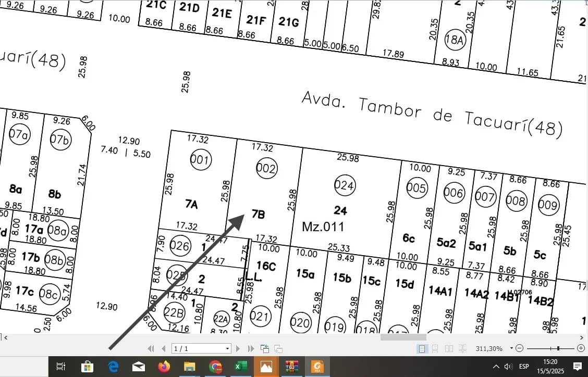This screenshot has width=588, height=377.
Task: Select single page view mode
Action: [x=422, y=348]
